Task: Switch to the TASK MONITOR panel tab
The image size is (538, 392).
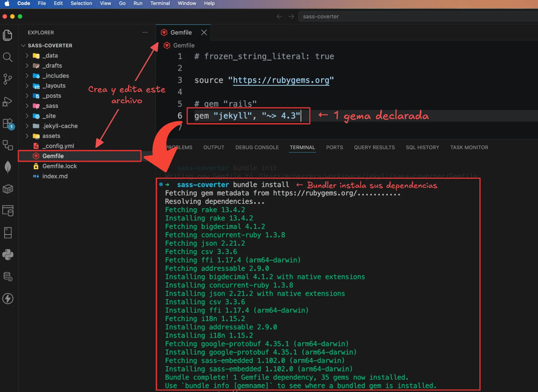Action: [x=469, y=147]
